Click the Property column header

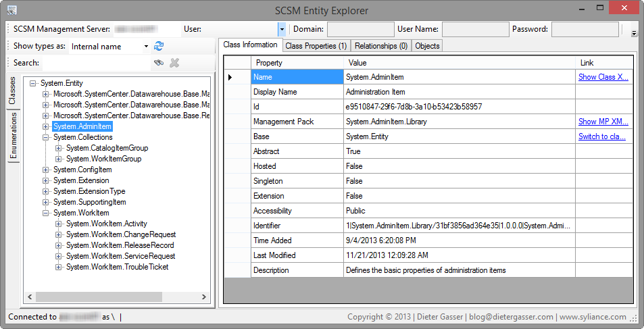tap(297, 63)
